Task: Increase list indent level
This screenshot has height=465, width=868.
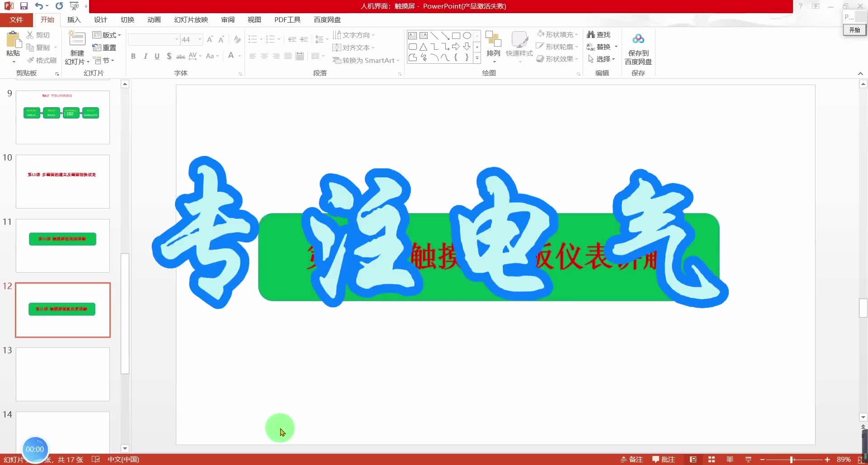Action: click(x=304, y=40)
